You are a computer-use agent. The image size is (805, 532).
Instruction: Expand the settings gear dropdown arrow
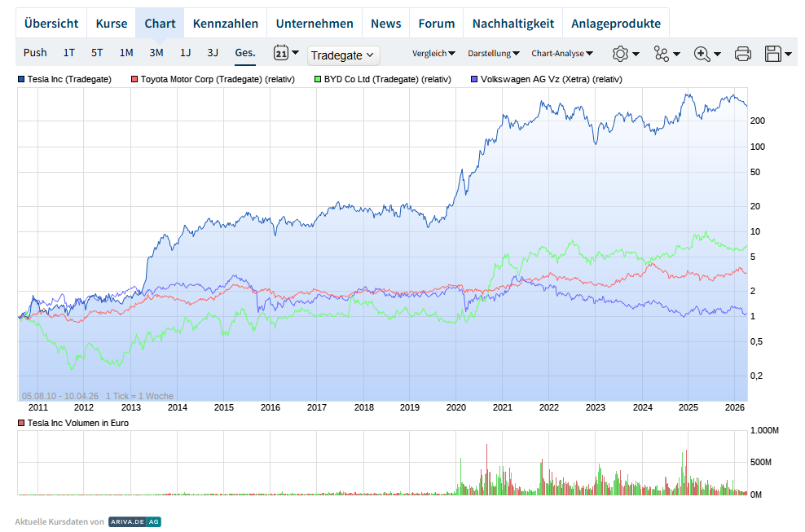[636, 54]
